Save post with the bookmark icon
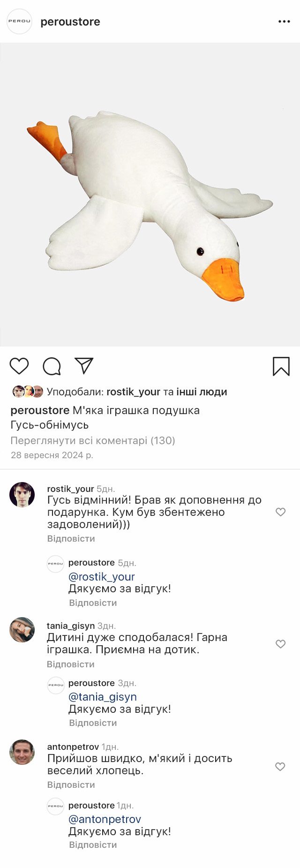This screenshot has width=300, height=868. point(281,366)
